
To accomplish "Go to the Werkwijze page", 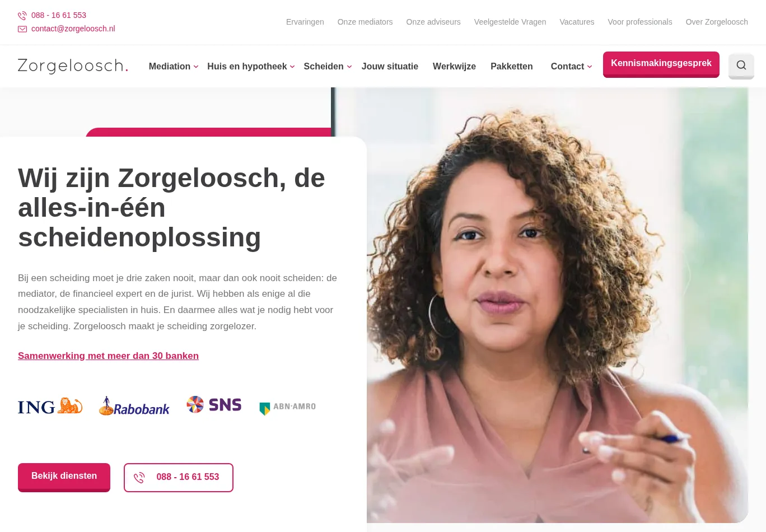I will point(454,66).
